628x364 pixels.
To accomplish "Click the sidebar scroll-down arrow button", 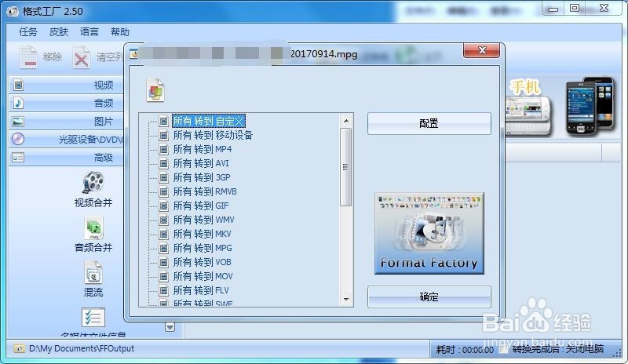I will tap(170, 327).
